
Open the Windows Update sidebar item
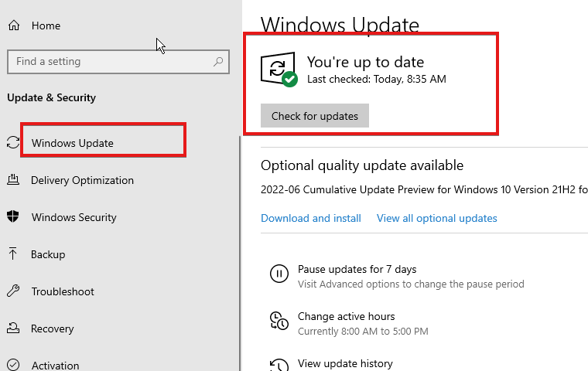(73, 143)
